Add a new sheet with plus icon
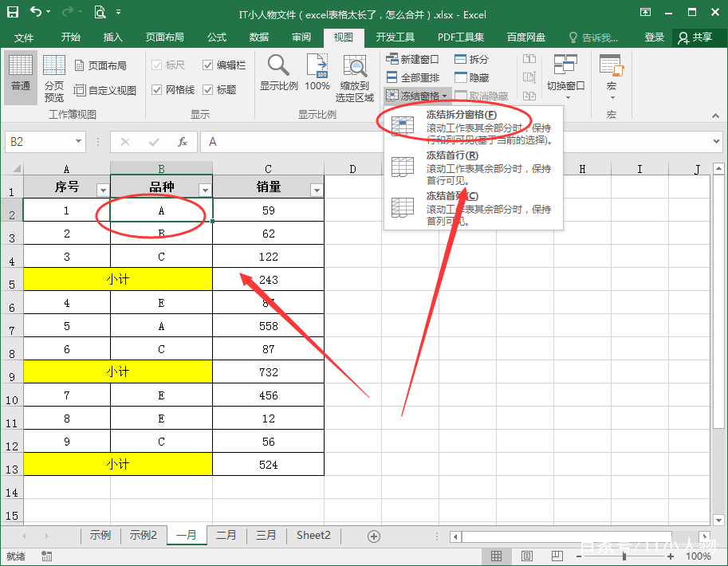The height and width of the screenshot is (566, 728). (374, 537)
